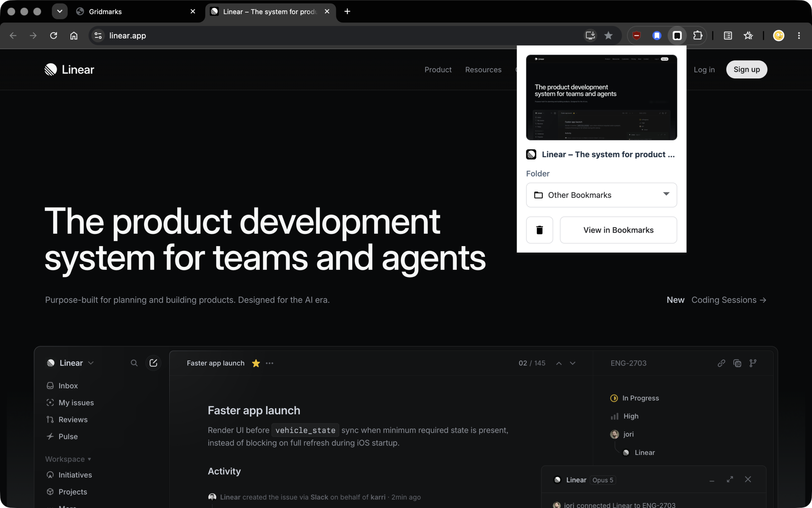This screenshot has width=812, height=508.
Task: Open Reviews in the sidebar
Action: click(67, 420)
